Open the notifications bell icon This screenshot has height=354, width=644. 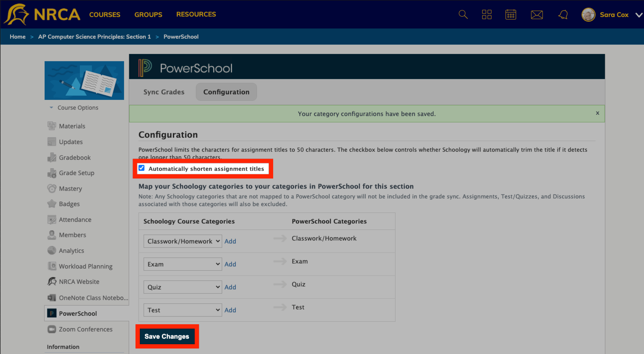point(563,15)
